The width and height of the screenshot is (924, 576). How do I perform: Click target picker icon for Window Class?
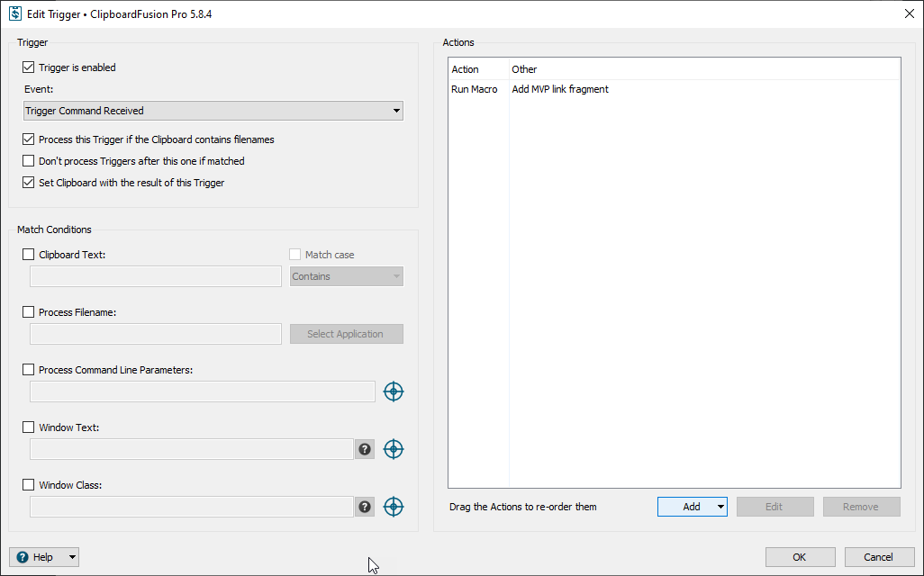pos(393,507)
